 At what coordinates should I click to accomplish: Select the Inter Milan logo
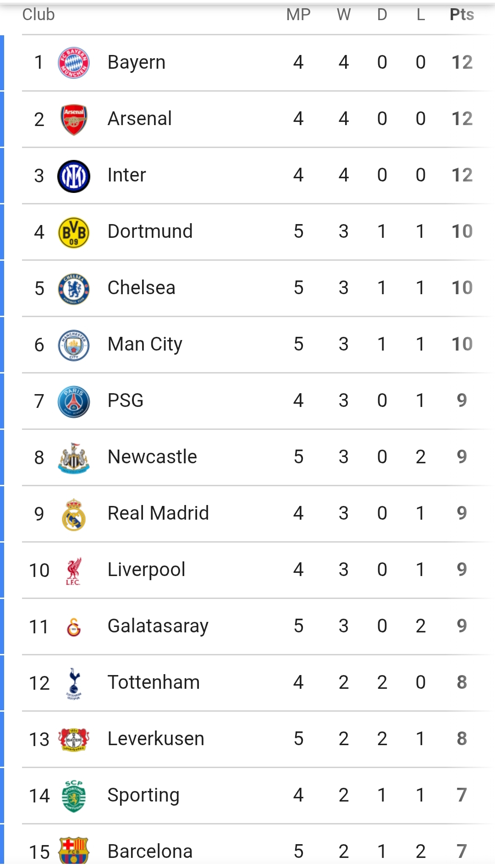(x=73, y=176)
